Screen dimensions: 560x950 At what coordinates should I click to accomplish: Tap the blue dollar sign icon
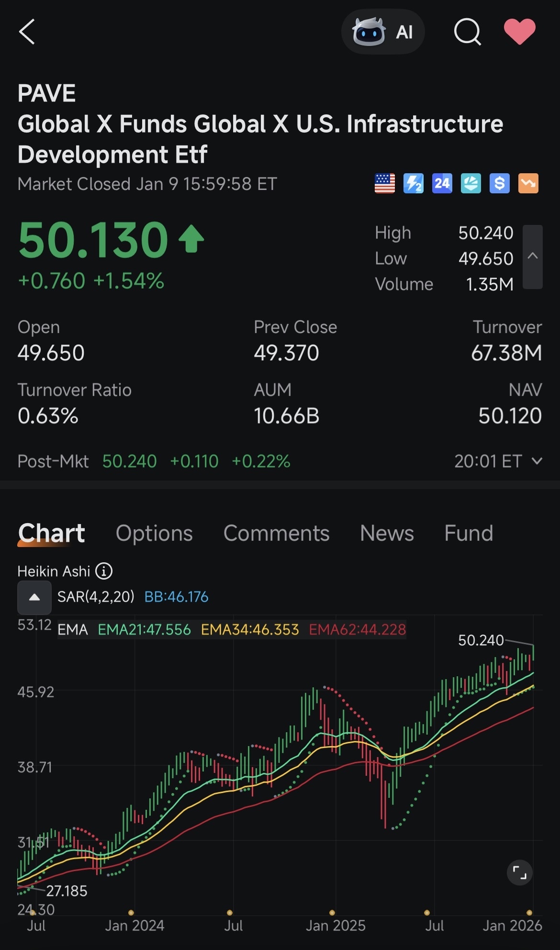(500, 183)
